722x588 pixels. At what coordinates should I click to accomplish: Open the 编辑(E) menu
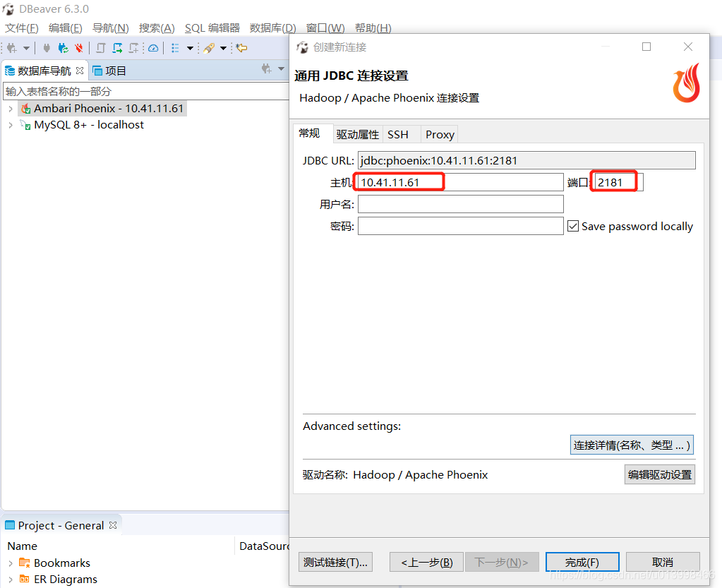click(66, 28)
